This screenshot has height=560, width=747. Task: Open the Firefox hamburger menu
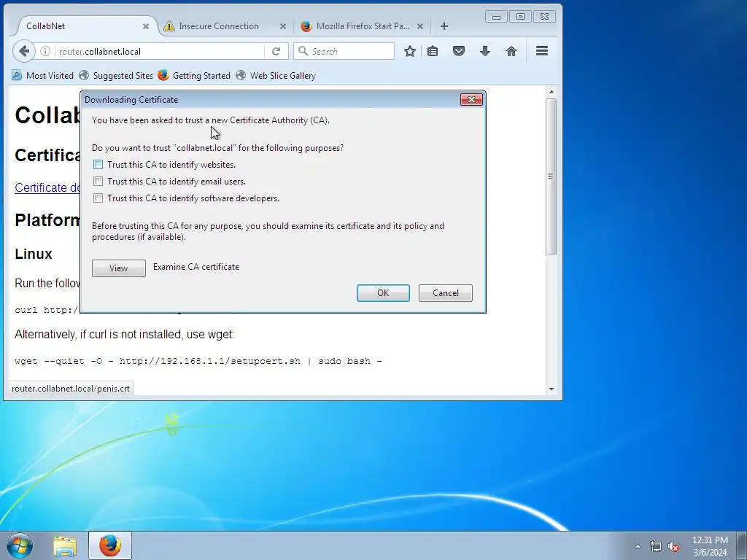[x=542, y=51]
